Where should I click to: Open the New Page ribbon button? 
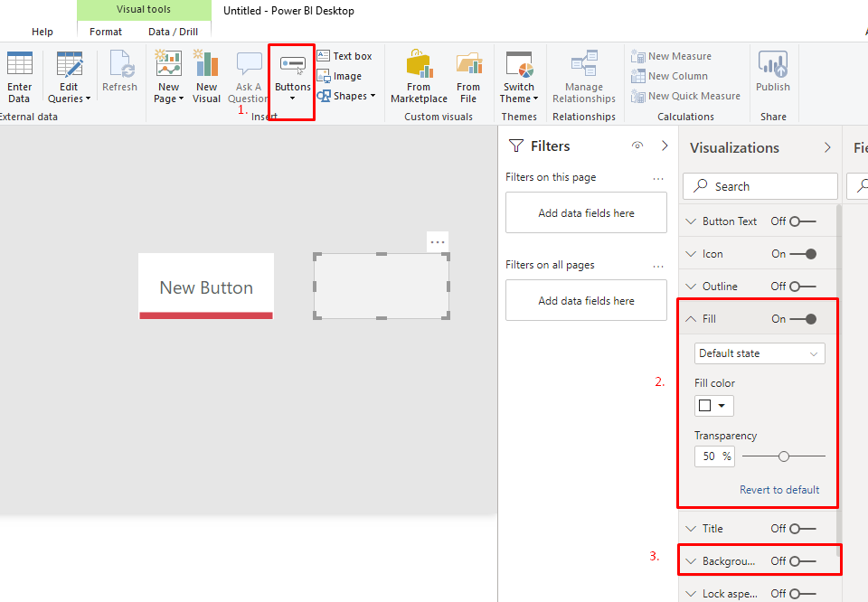click(168, 78)
